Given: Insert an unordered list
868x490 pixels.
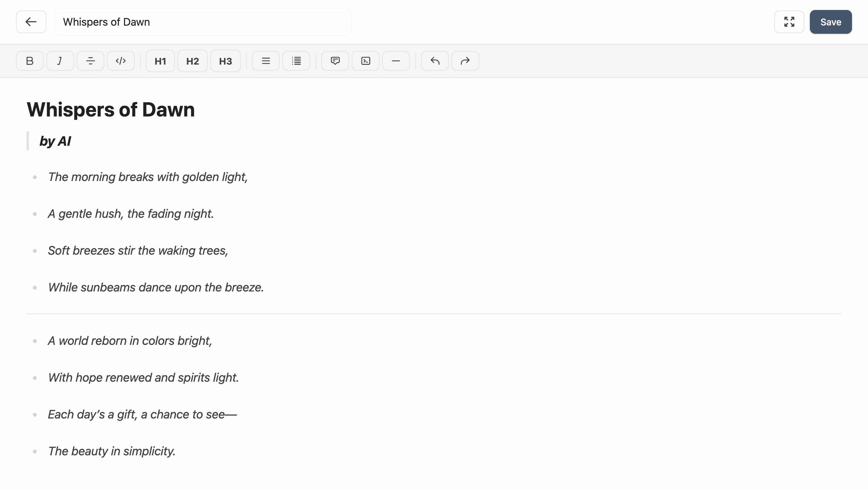Looking at the screenshot, I should point(266,61).
